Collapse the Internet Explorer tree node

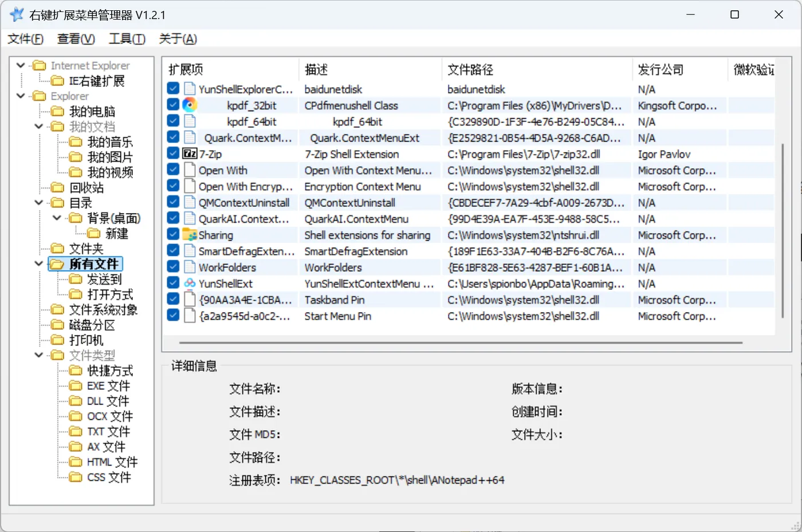point(21,65)
